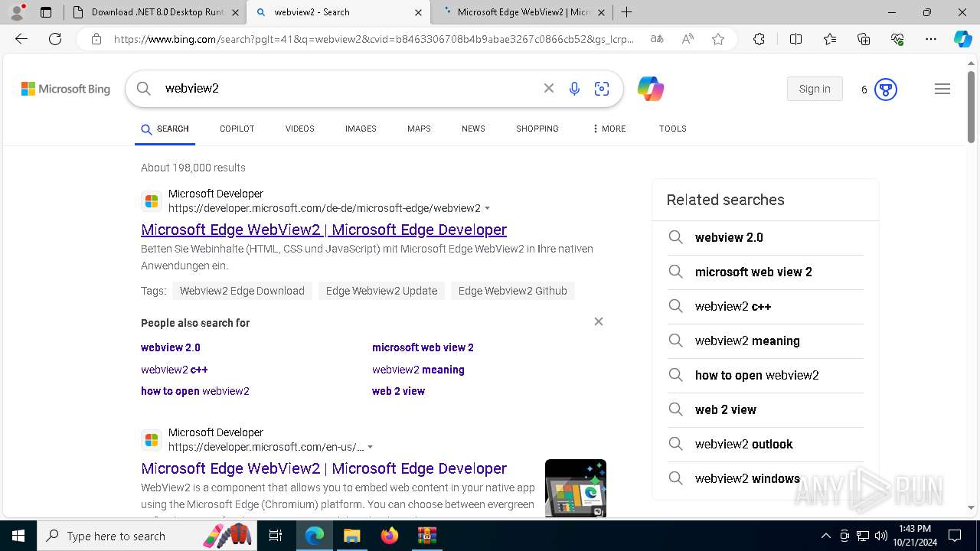Viewport: 980px width, 551px height.
Task: Expand options arrow beside de-de result URL
Action: point(488,208)
